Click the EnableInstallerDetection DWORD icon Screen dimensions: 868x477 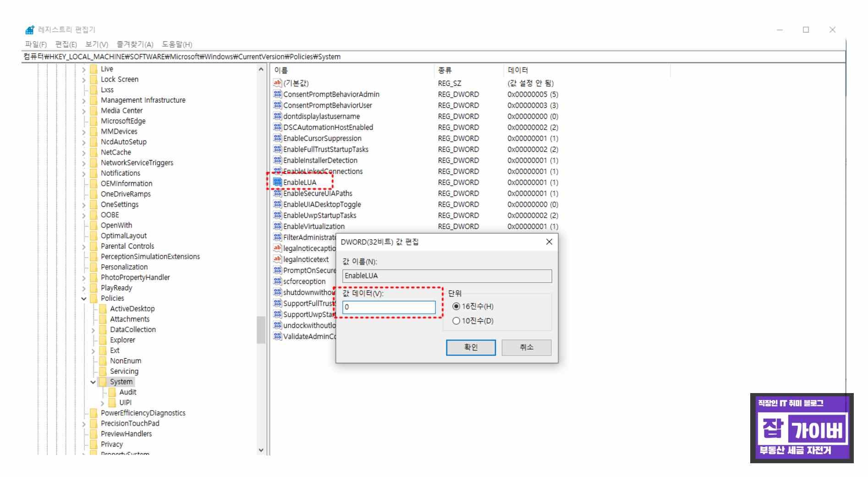277,160
